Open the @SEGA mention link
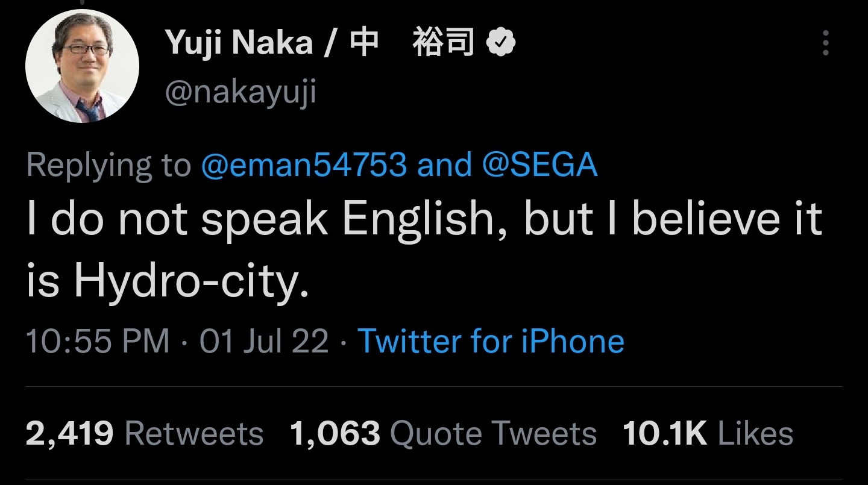Viewport: 868px width, 485px height. (x=539, y=165)
